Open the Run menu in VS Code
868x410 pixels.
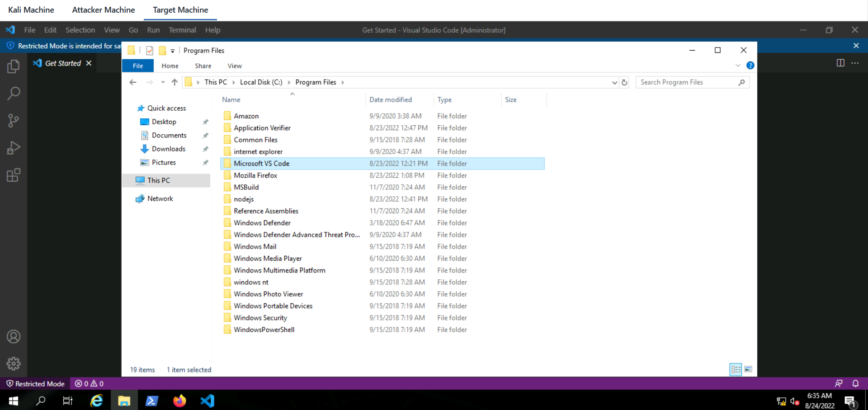tap(153, 30)
